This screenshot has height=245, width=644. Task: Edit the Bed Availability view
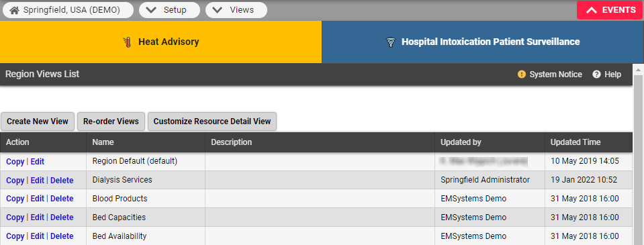(x=38, y=236)
